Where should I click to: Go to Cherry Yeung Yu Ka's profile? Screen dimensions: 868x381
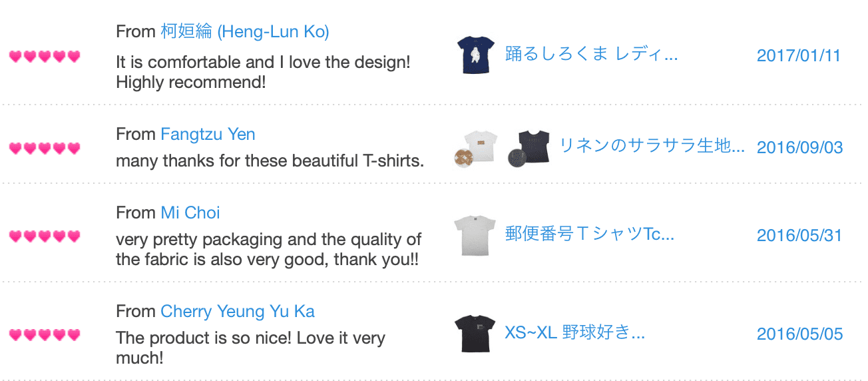(x=238, y=311)
